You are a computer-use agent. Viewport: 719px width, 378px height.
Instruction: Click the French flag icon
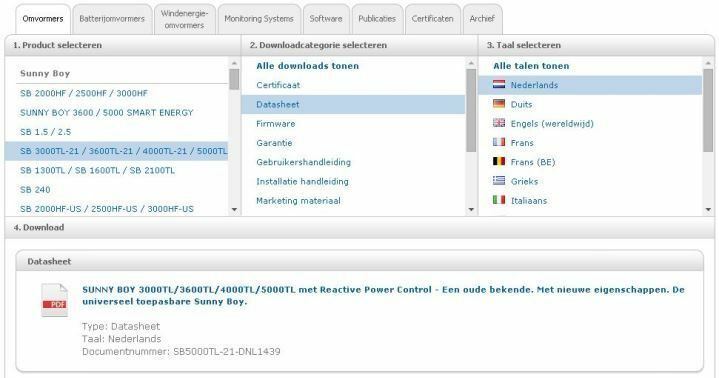(499, 142)
